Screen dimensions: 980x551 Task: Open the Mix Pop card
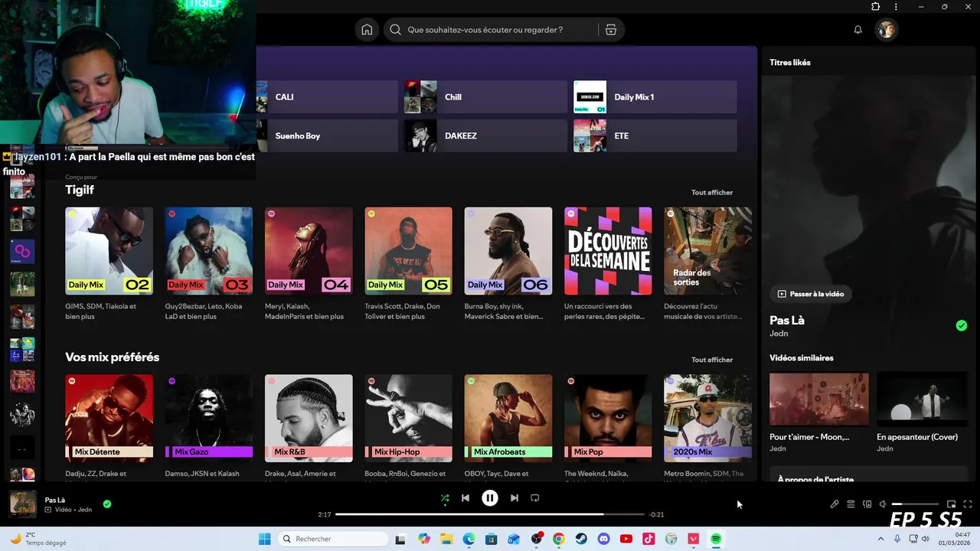(608, 418)
